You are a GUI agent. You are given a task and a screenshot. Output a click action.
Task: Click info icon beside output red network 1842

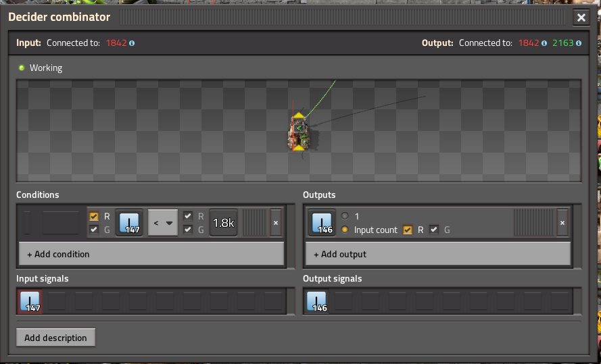[x=544, y=43]
